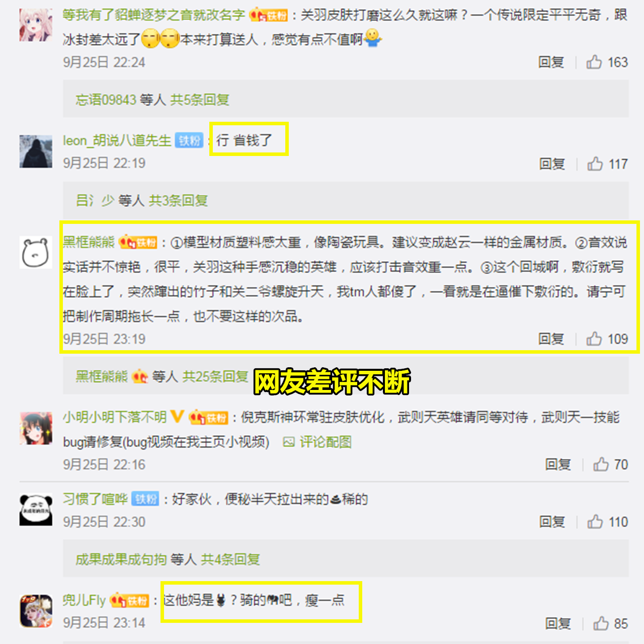Click the anime girl avatar at top
The height and width of the screenshot is (644, 644).
36,25
